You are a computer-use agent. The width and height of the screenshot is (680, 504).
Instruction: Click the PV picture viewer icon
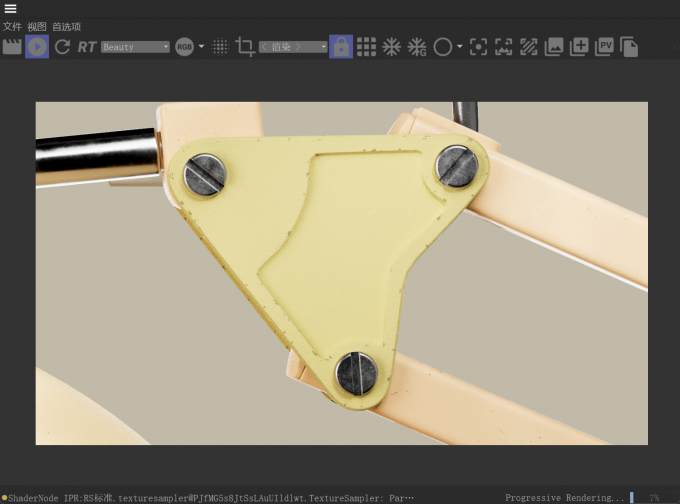pos(604,47)
